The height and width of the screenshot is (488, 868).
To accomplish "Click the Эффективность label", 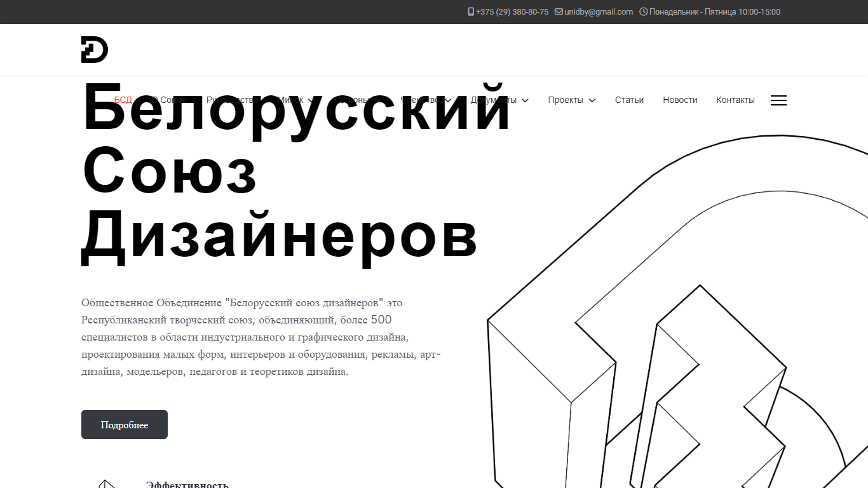I will point(187,484).
